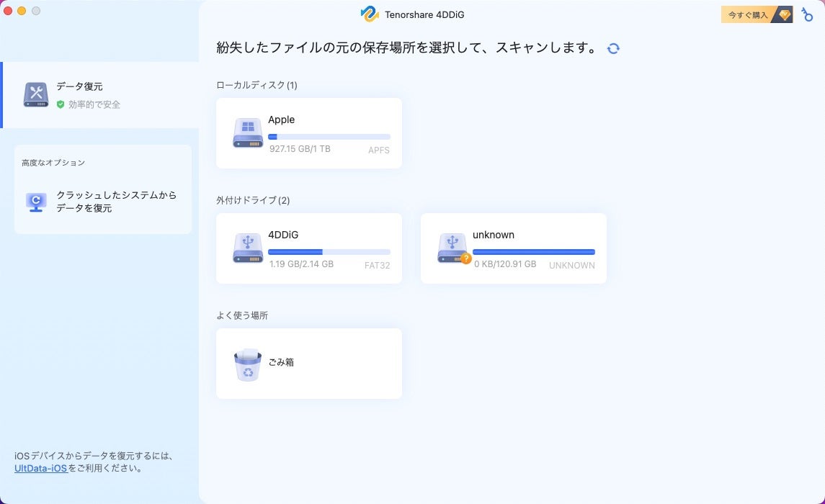Refresh the drive list
Viewport: 825px width, 504px height.
click(613, 48)
